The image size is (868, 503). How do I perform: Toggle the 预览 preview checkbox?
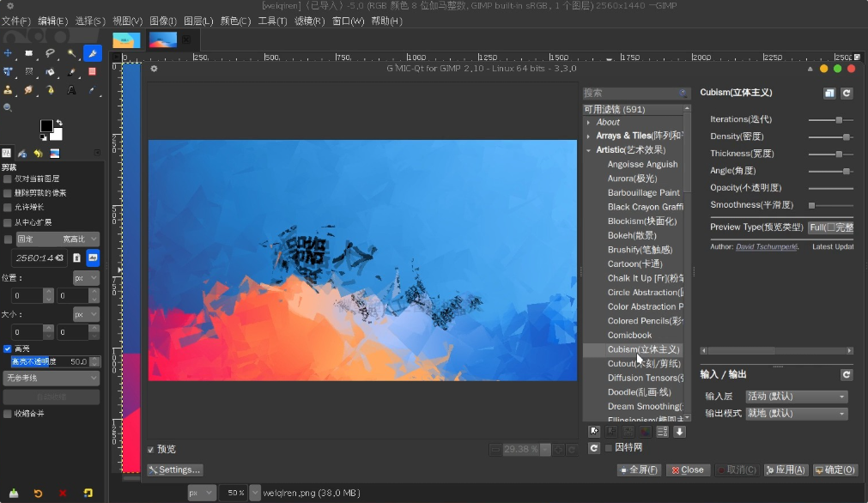(x=151, y=449)
